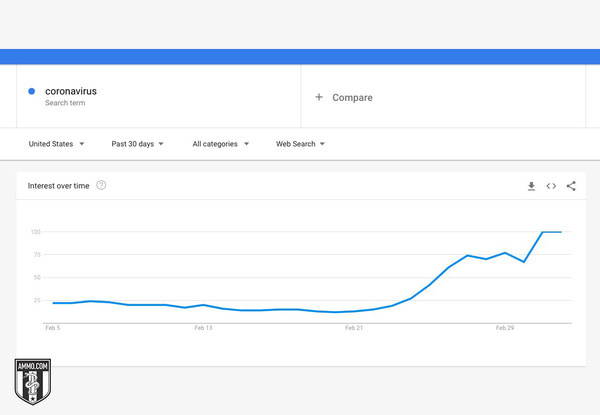Open the help question mark icon
This screenshot has height=415, width=600.
point(101,186)
